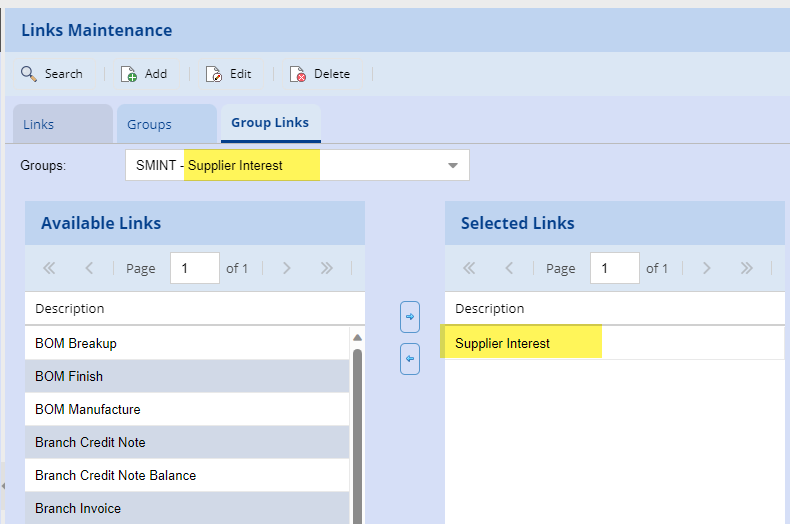Click the Add link icon
The width and height of the screenshot is (790, 524).
pos(129,74)
